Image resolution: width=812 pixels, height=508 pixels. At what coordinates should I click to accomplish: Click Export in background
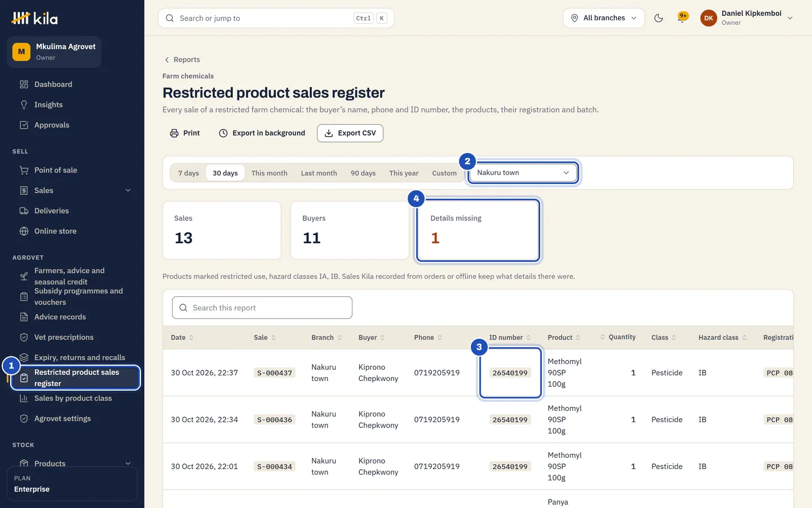[x=262, y=133]
